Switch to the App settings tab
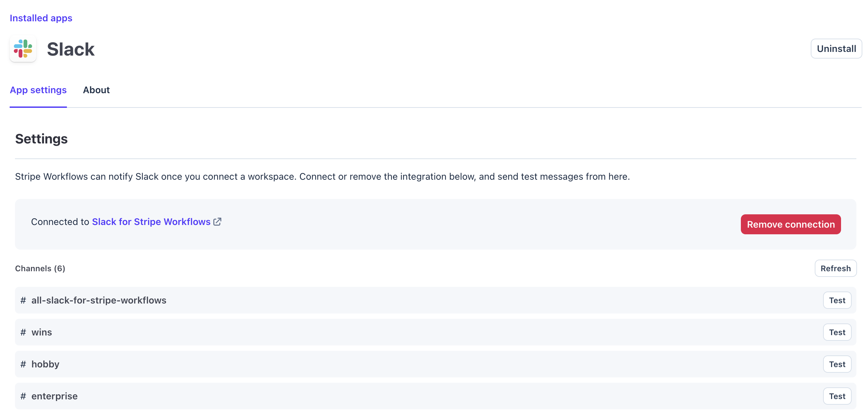This screenshot has height=414, width=868. pos(38,90)
